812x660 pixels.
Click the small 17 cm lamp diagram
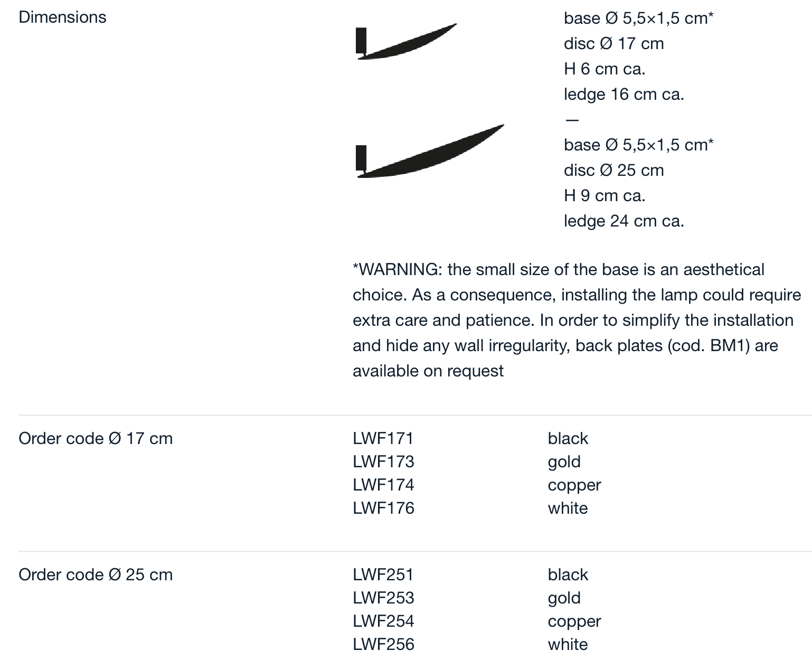pyautogui.click(x=405, y=42)
